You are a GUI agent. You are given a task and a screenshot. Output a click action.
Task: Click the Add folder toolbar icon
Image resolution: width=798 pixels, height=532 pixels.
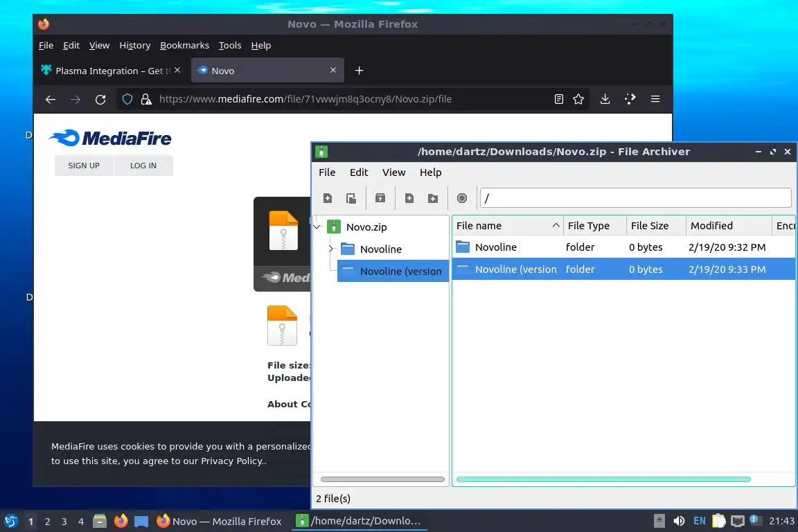pyautogui.click(x=432, y=198)
